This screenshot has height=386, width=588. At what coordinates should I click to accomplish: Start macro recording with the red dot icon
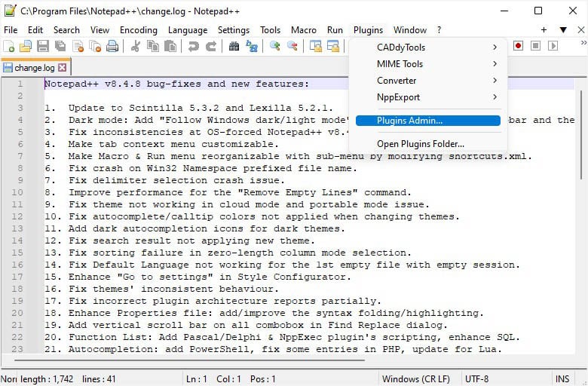[518, 46]
